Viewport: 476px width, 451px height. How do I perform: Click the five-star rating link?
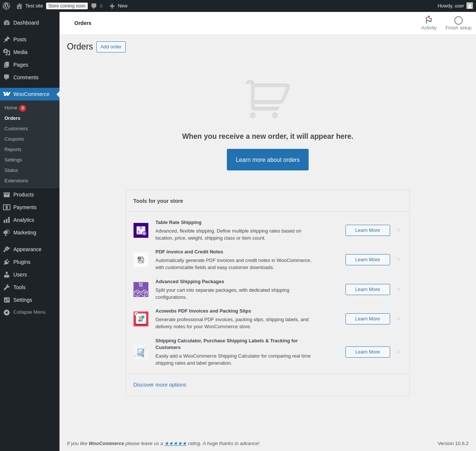pos(176,444)
